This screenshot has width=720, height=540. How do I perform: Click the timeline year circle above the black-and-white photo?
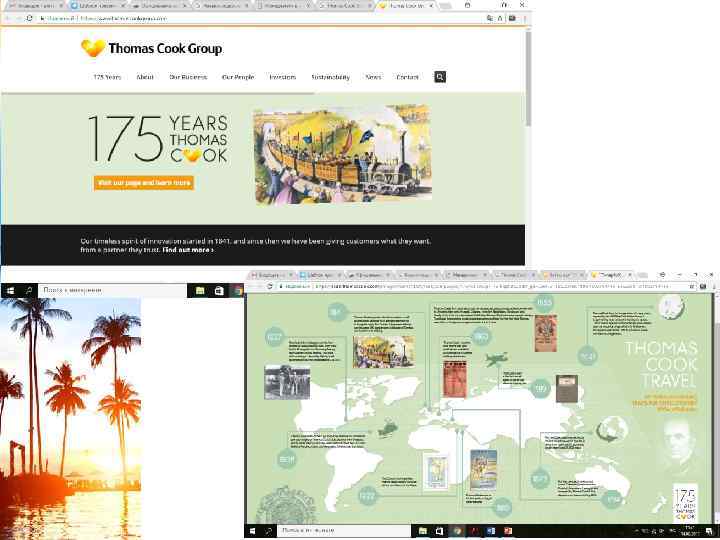[x=274, y=338]
